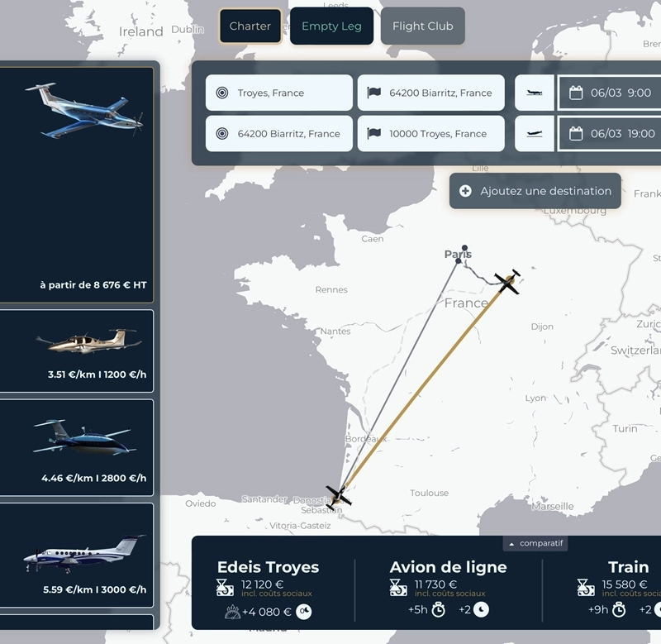
Task: Click the Ajoutez une destination button
Action: (x=535, y=191)
